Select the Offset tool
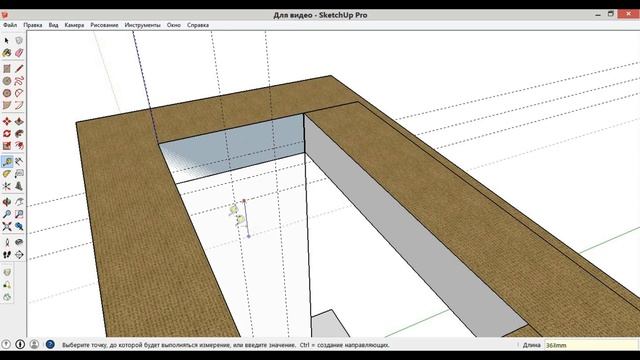 pyautogui.click(x=19, y=146)
